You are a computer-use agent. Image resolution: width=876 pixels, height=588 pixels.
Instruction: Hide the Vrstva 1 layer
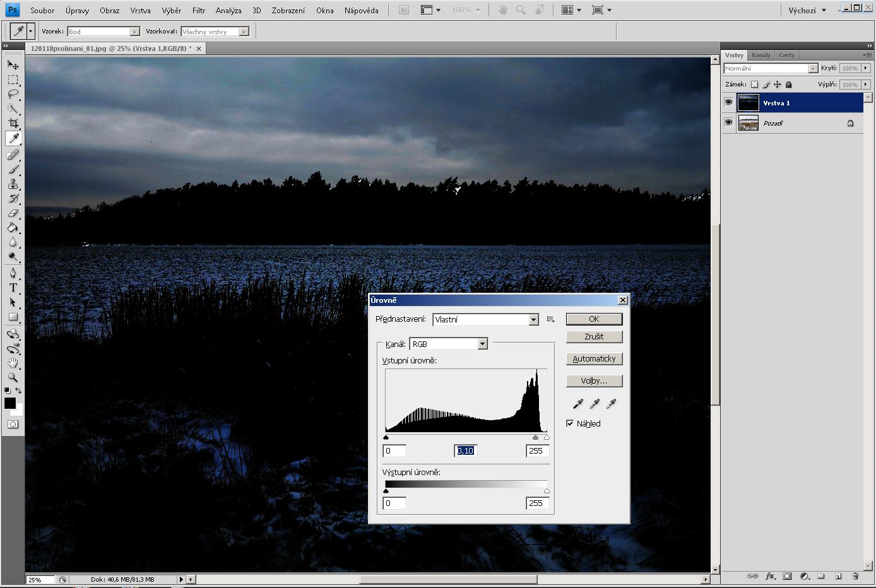pyautogui.click(x=728, y=103)
